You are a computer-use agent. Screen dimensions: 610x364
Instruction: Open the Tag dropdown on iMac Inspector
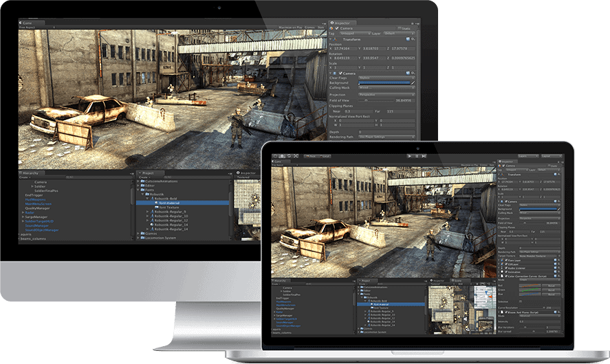click(355, 34)
